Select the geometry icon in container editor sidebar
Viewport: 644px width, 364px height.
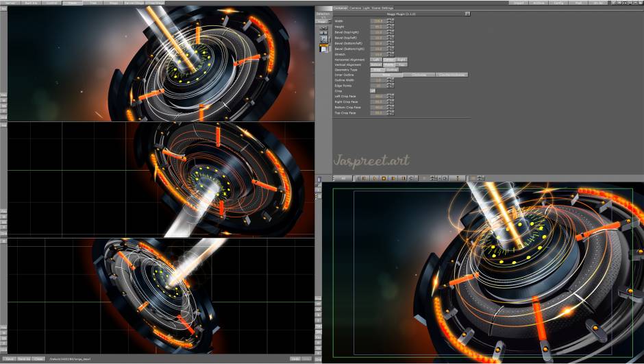coord(324,39)
